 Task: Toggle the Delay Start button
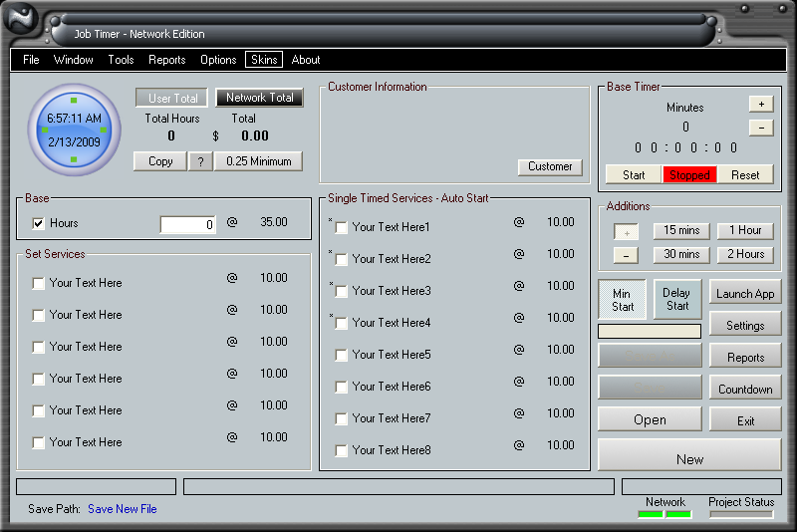677,300
